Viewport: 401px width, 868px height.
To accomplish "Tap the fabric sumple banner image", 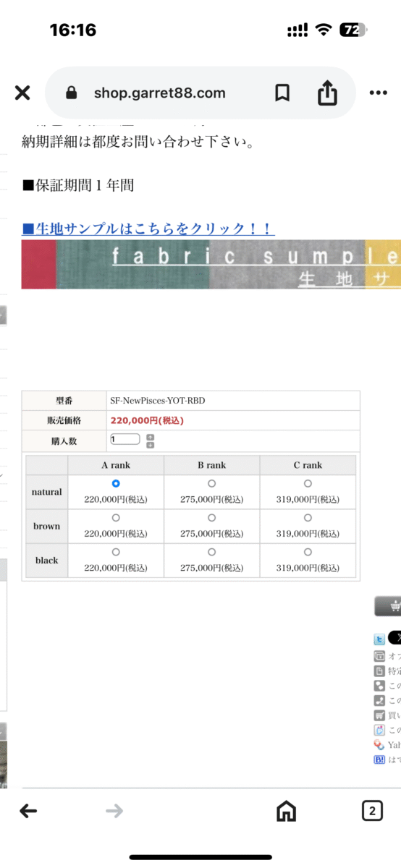I will (211, 265).
